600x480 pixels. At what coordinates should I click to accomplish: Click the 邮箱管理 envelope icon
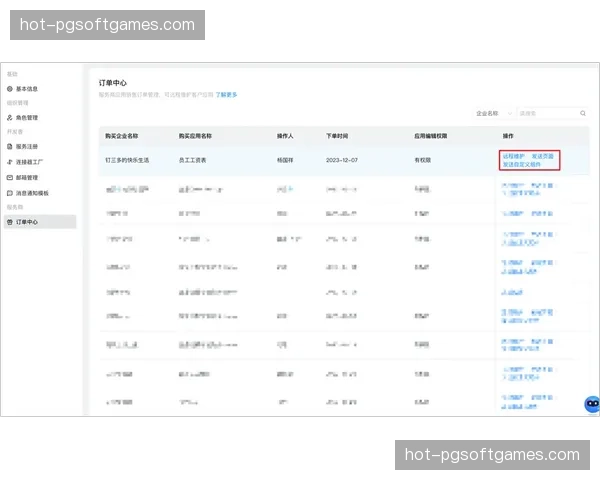click(10, 177)
